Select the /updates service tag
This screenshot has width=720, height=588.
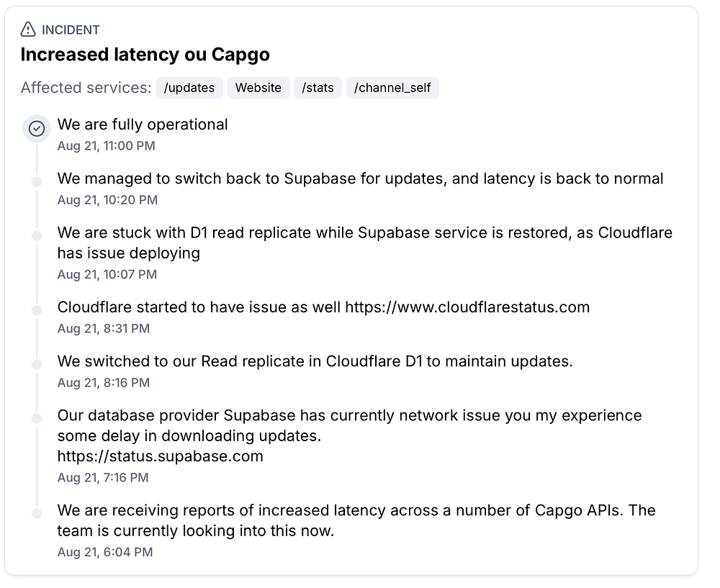(x=189, y=88)
